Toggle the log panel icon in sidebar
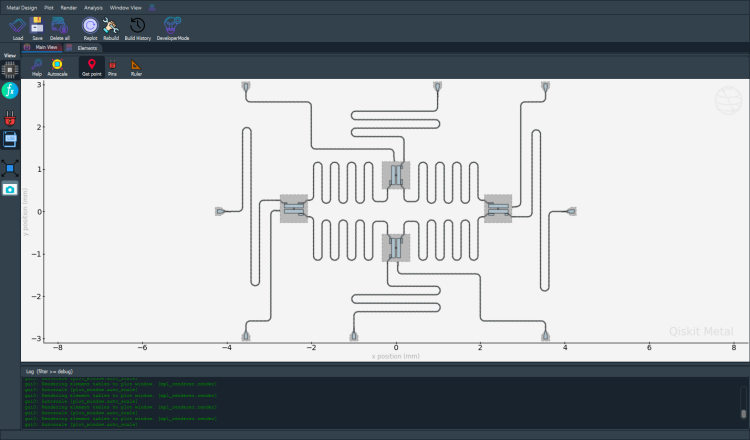 pos(10,139)
